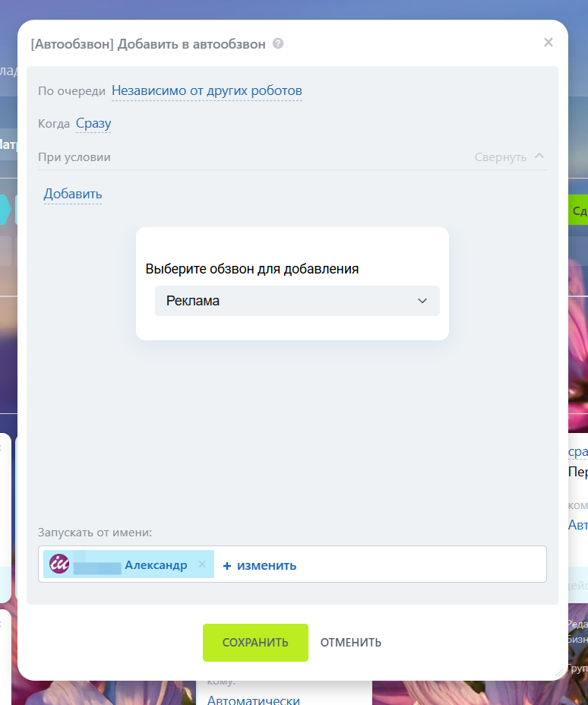Open the Независимо от других роботов queue option

pyautogui.click(x=207, y=91)
